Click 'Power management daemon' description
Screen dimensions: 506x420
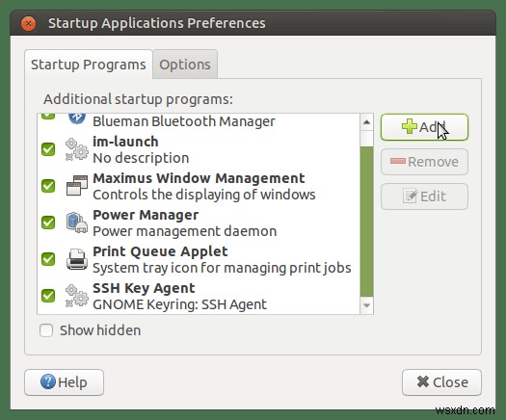[185, 231]
